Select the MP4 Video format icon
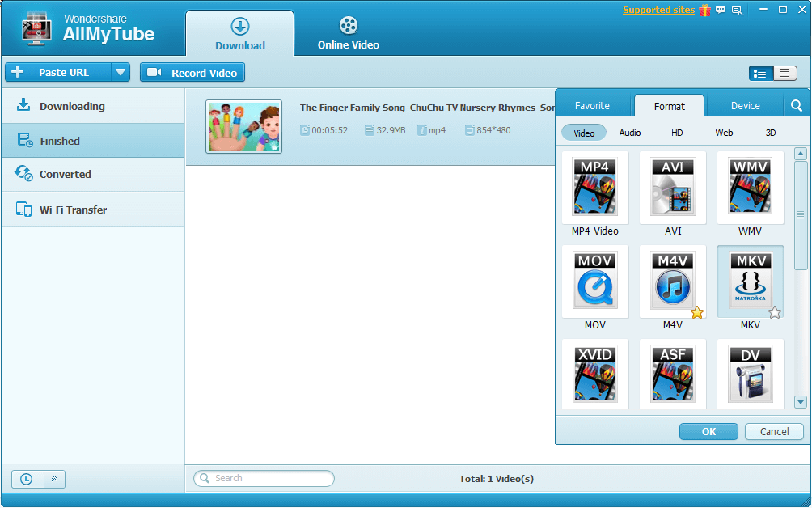The image size is (812, 508). pos(594,186)
